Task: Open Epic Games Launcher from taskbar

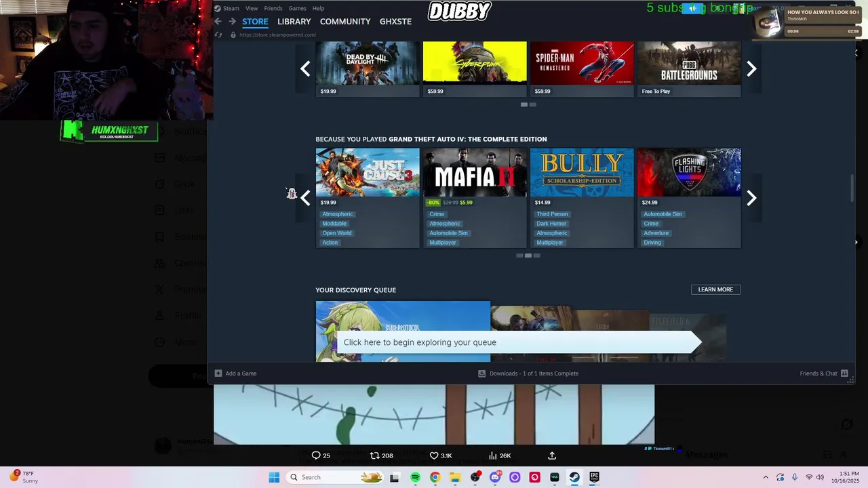Action: (594, 477)
